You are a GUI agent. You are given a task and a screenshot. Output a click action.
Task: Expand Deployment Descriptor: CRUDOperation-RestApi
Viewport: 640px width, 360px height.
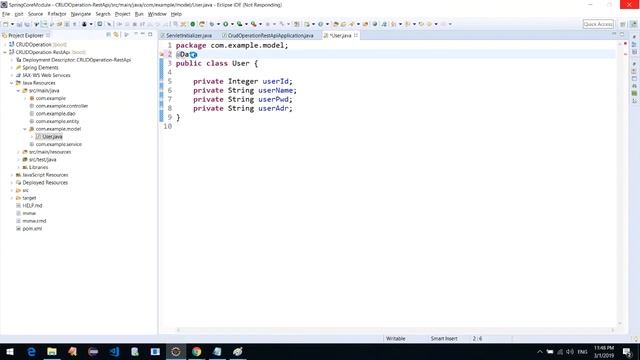[11, 60]
